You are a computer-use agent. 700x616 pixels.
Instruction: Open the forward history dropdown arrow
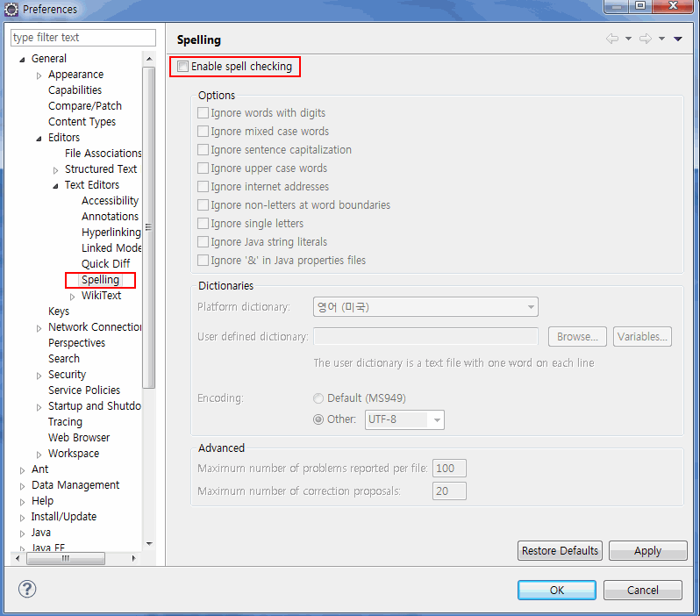(661, 39)
